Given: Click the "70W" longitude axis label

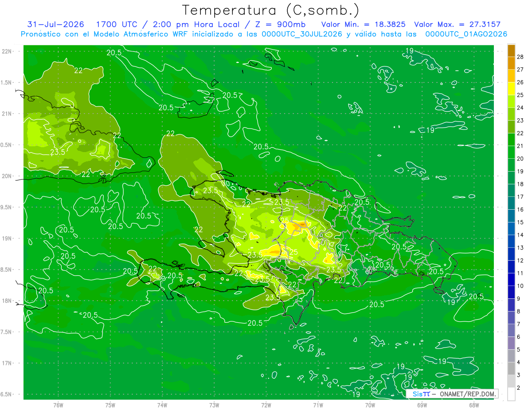Looking at the screenshot, I should tap(370, 405).
